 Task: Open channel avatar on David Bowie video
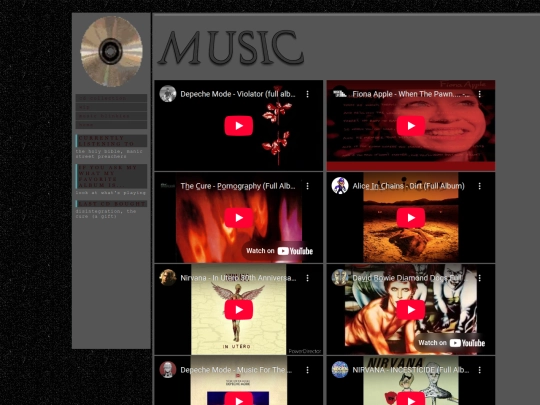pyautogui.click(x=340, y=278)
